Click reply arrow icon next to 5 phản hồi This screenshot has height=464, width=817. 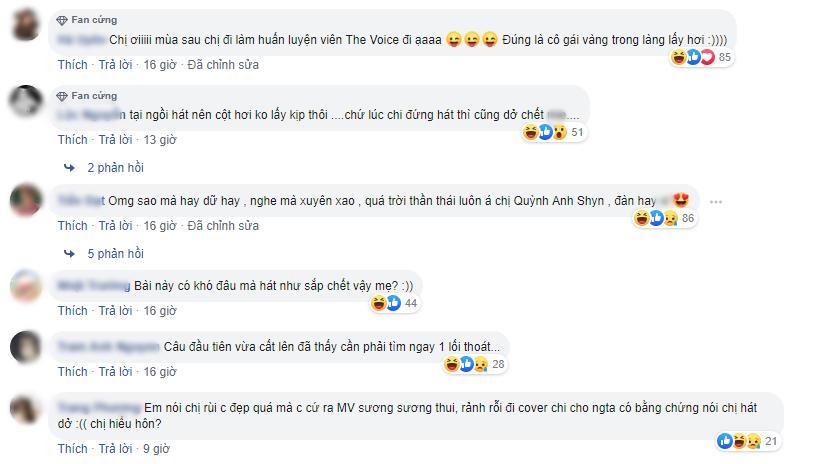[x=69, y=254]
